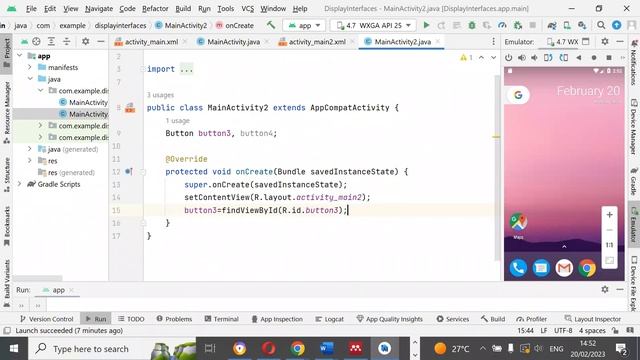Expand the manifests folder
Screen dimensions: 640x360
[x=30, y=67]
